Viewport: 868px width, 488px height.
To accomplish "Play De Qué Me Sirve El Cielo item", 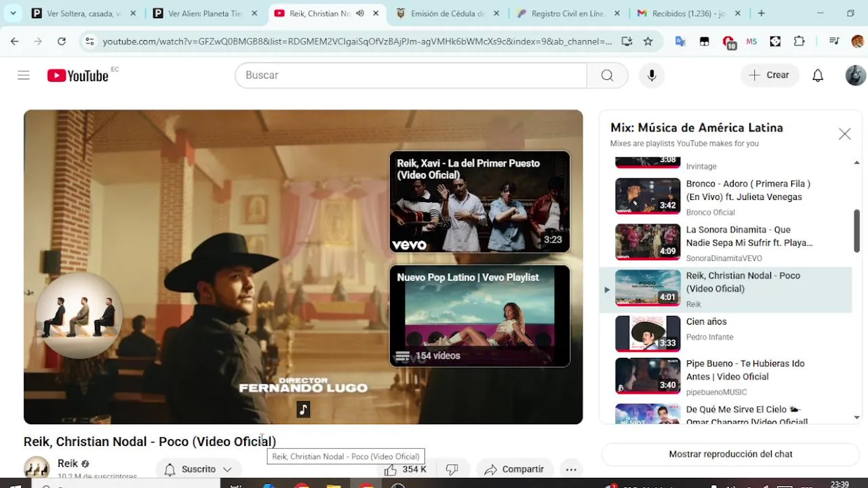I will pos(726,413).
